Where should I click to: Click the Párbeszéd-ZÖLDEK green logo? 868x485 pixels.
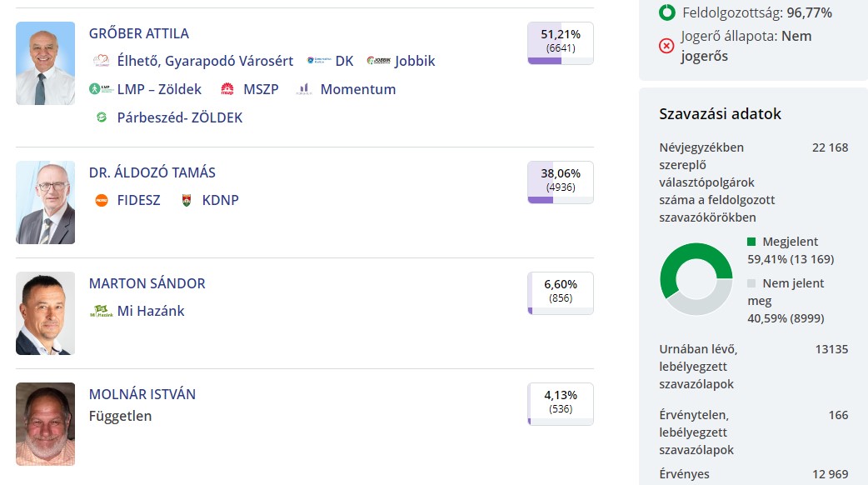tap(101, 117)
